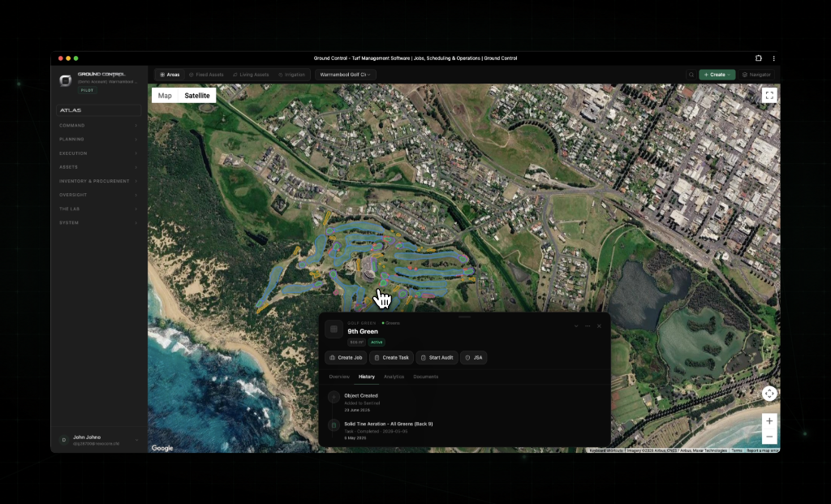Select the Areas layer tab
The width and height of the screenshot is (831, 504).
[170, 75]
